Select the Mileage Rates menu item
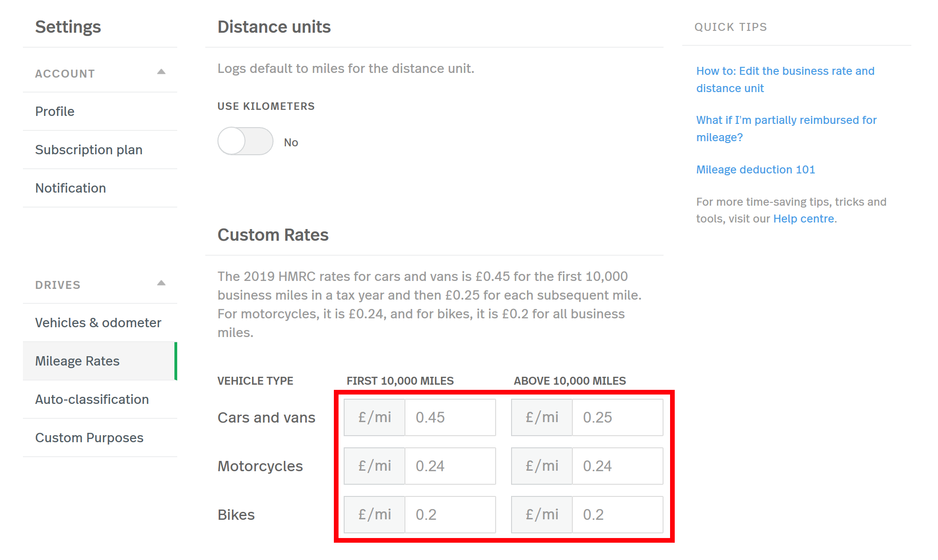This screenshot has height=560, width=938. point(100,361)
